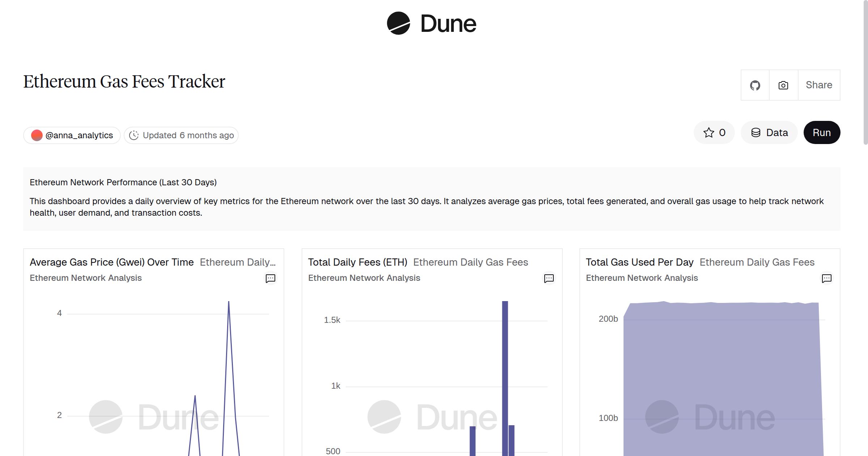
Task: Click the Ethereum Network Analysis subtitle link
Action: click(86, 278)
